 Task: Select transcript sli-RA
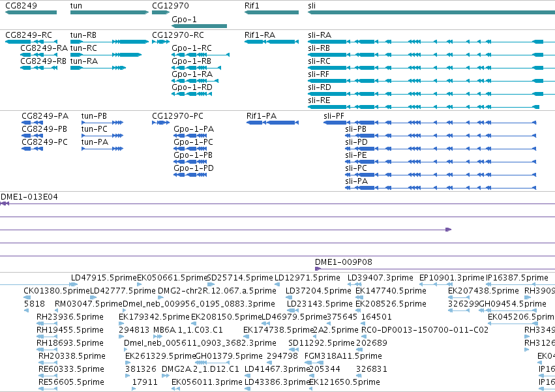point(432,42)
